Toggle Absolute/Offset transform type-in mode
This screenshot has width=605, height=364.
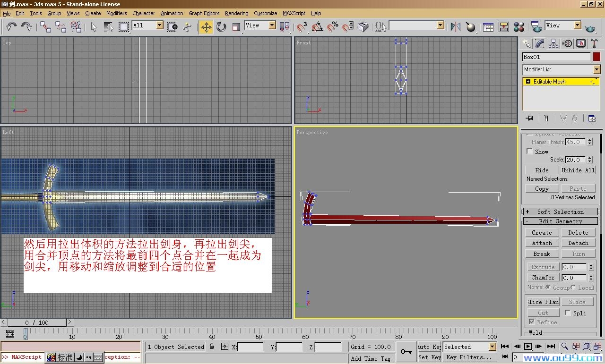(x=225, y=347)
